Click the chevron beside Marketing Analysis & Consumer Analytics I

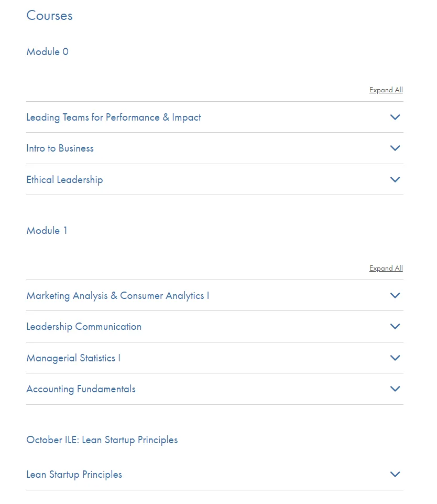(x=395, y=295)
